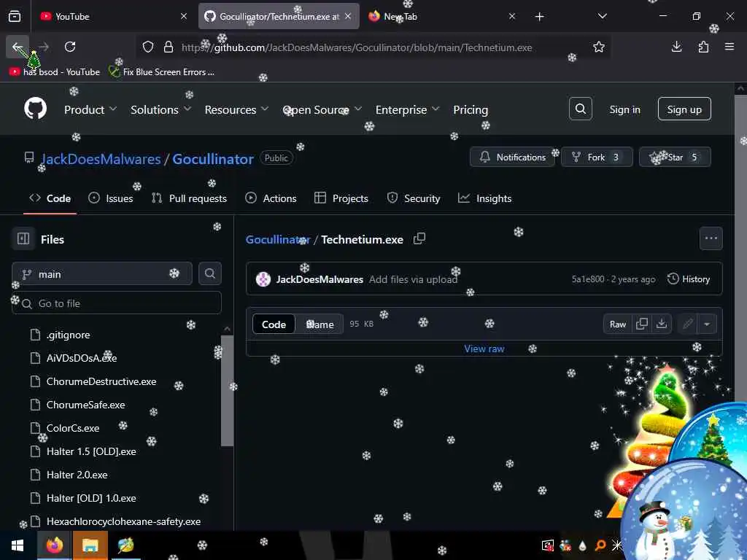Open a new browser tab with plus
The width and height of the screenshot is (747, 560).
[x=539, y=17]
